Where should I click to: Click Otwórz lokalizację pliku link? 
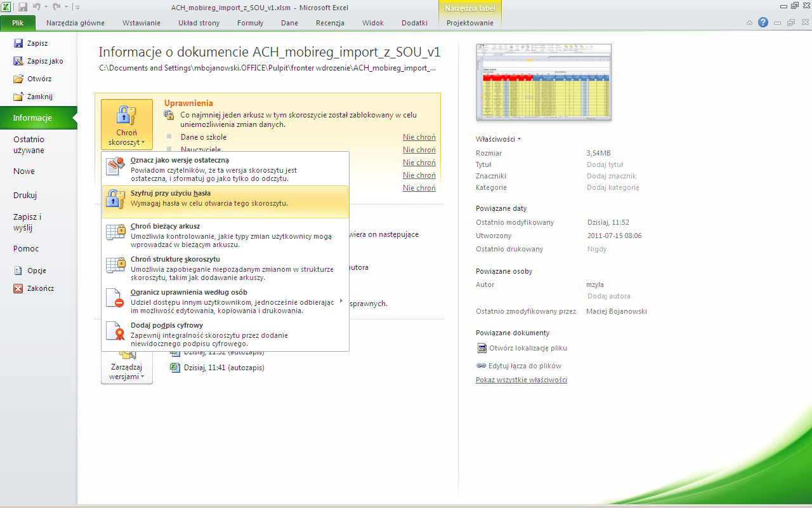[528, 348]
